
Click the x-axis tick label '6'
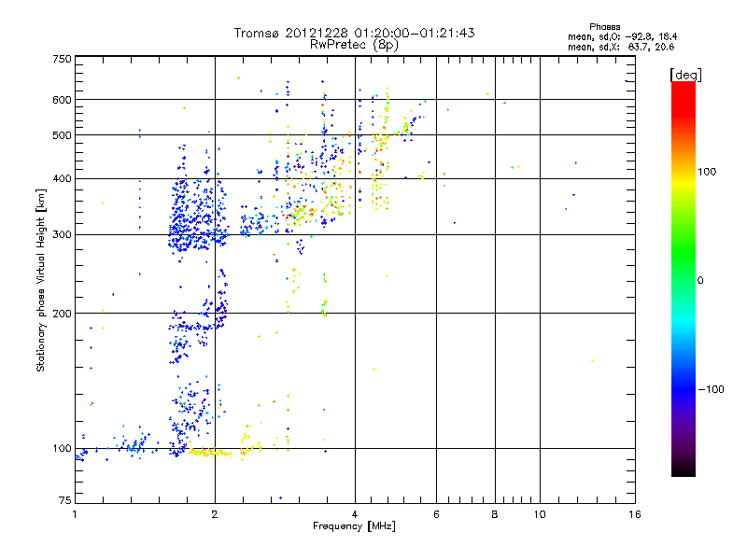[x=436, y=514]
